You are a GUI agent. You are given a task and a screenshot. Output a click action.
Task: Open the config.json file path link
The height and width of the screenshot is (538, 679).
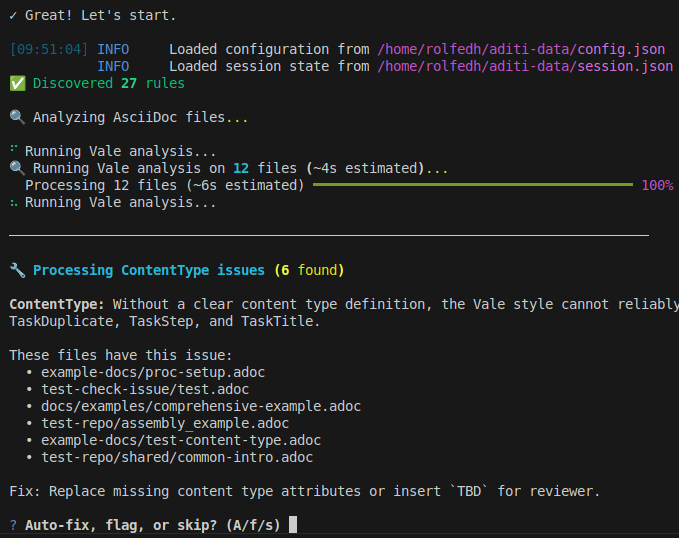pos(521,49)
